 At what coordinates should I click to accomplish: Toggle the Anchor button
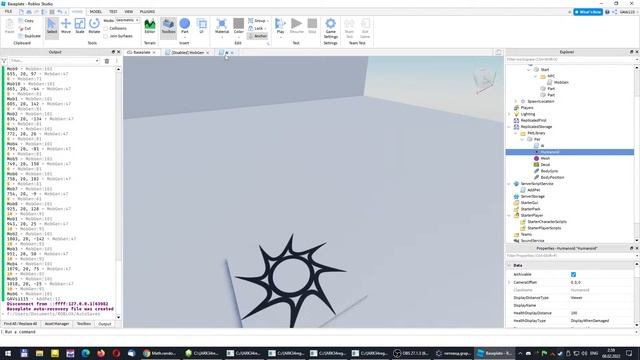pyautogui.click(x=258, y=36)
